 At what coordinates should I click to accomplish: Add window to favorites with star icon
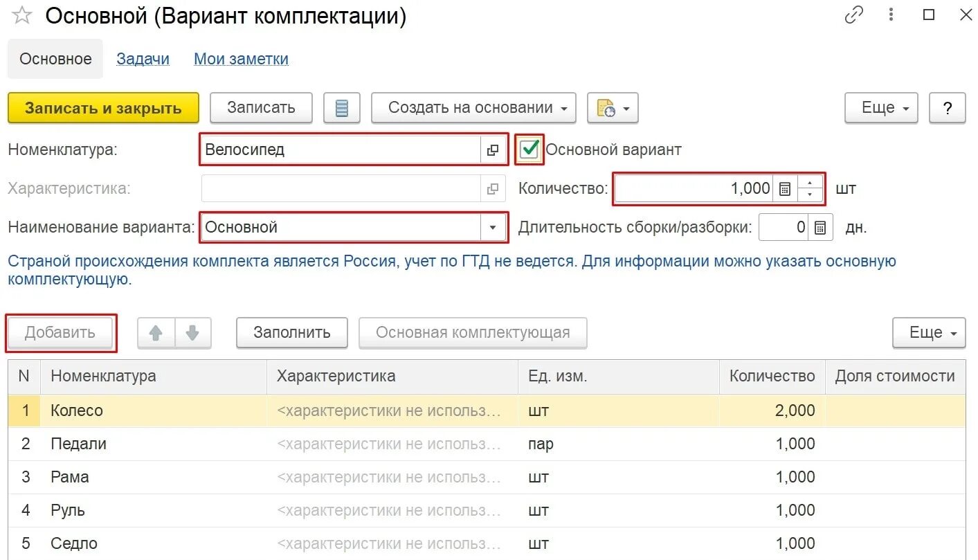tap(21, 16)
